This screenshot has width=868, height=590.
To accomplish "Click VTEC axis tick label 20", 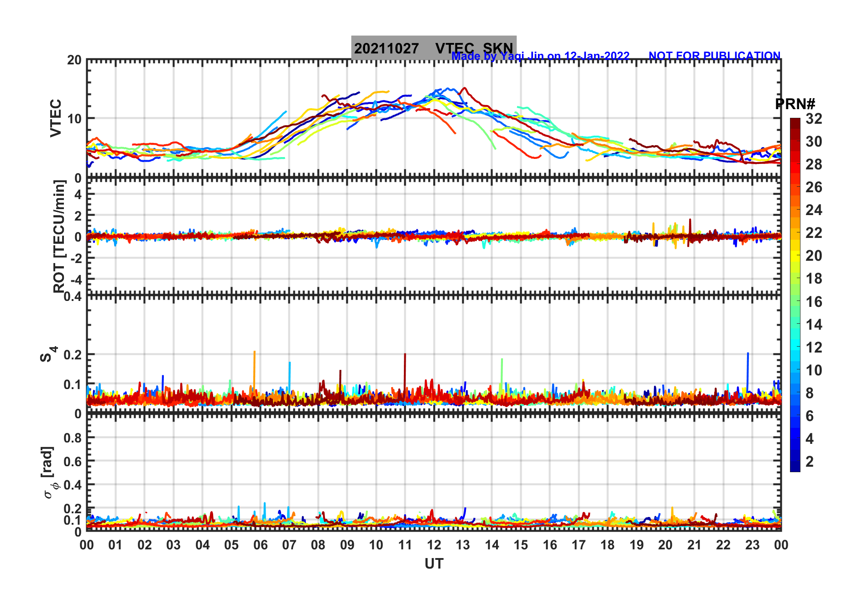I will pyautogui.click(x=75, y=60).
